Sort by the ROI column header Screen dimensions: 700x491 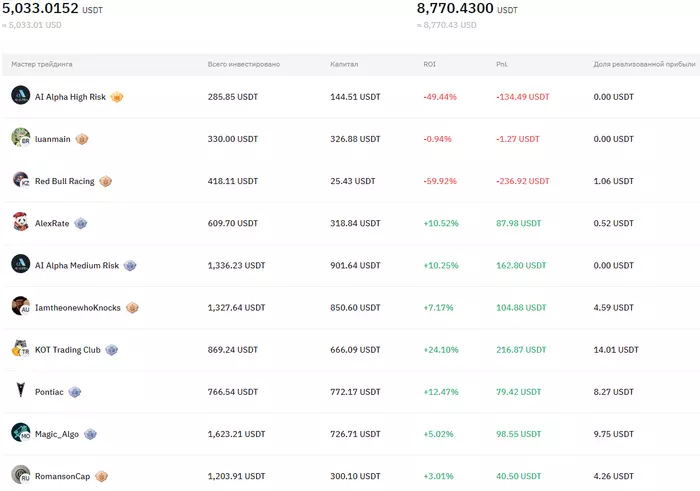(429, 64)
